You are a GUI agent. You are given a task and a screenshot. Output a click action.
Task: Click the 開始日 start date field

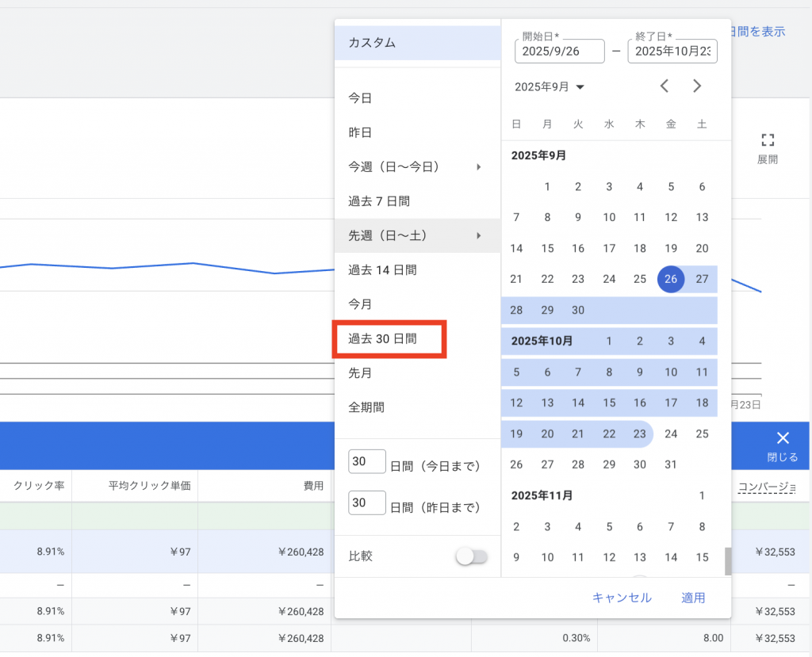[x=559, y=52]
